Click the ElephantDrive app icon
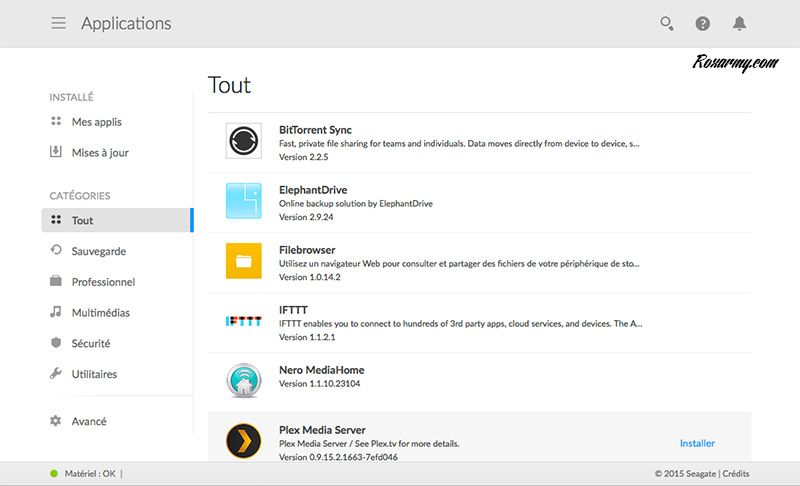 [x=243, y=201]
